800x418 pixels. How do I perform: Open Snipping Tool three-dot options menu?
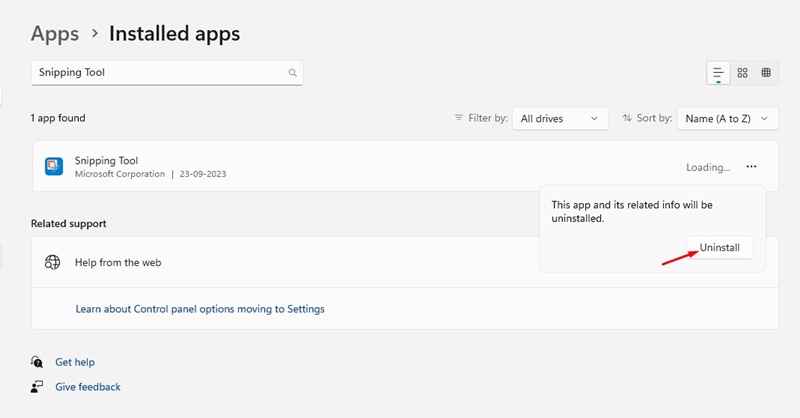751,167
